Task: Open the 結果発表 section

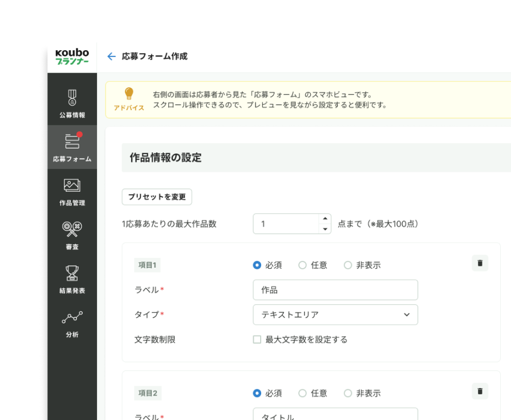Action: point(72,274)
